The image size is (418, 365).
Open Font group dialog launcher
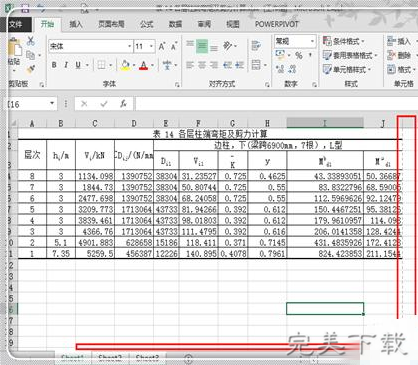click(177, 85)
